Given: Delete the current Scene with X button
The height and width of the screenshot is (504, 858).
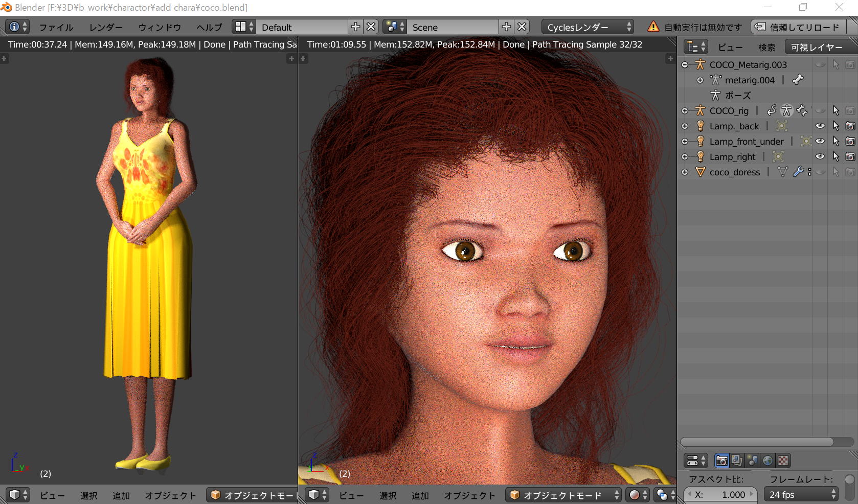Looking at the screenshot, I should [522, 27].
